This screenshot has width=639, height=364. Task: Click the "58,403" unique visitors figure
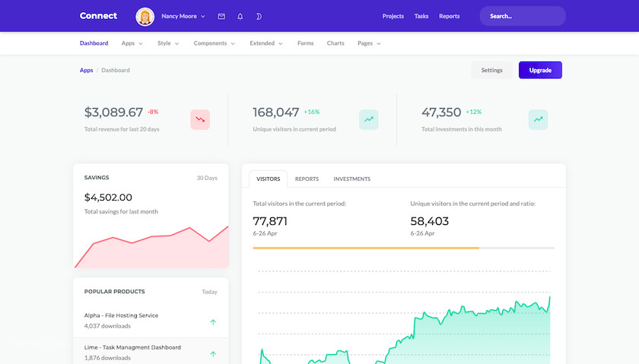pos(430,221)
